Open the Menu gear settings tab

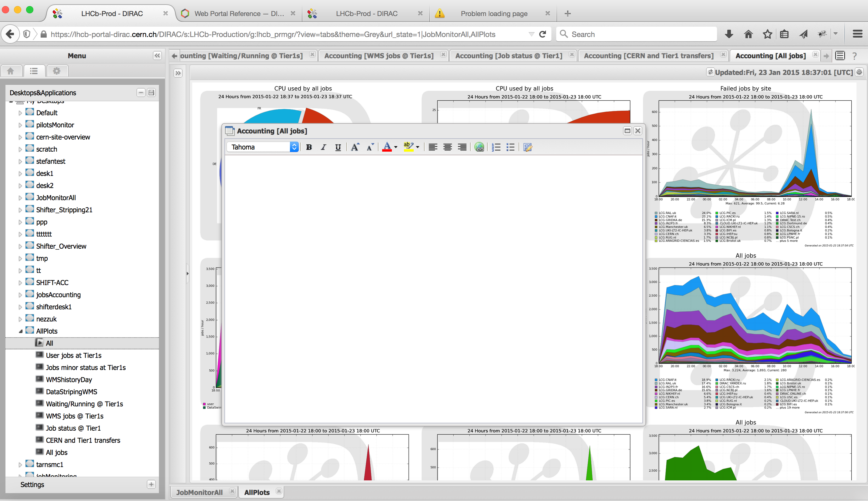tap(56, 71)
